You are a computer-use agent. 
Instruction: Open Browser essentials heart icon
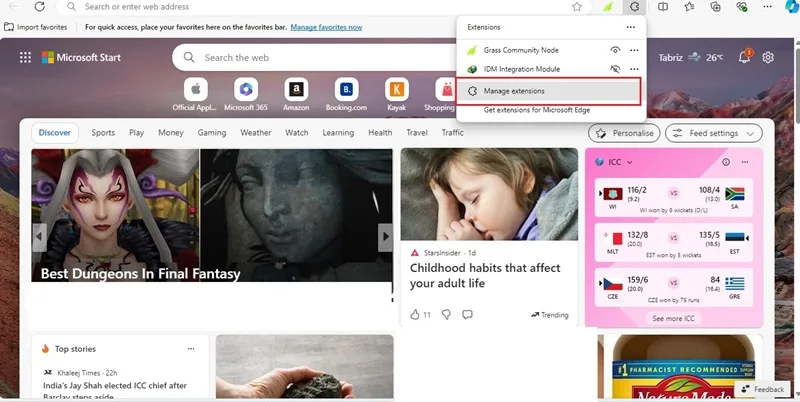[742, 7]
